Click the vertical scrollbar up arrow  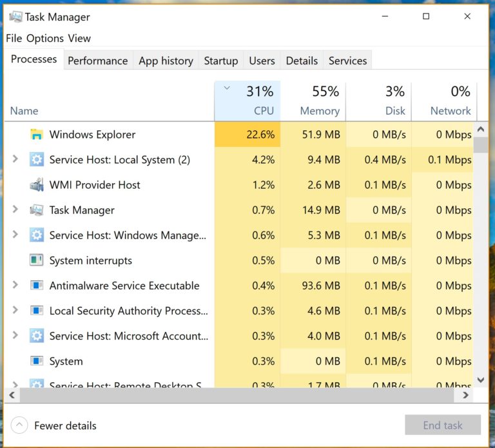[x=481, y=129]
